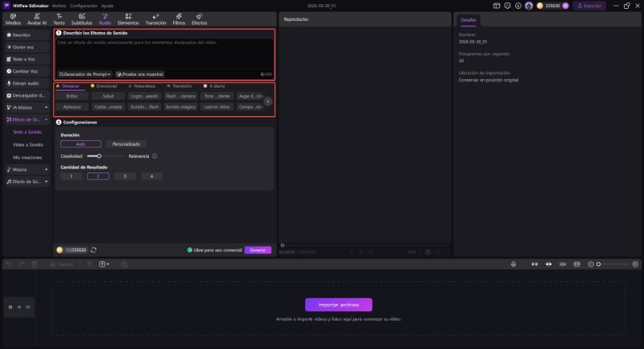
Task: Open the feedback message icon in title bar
Action: pos(507,6)
